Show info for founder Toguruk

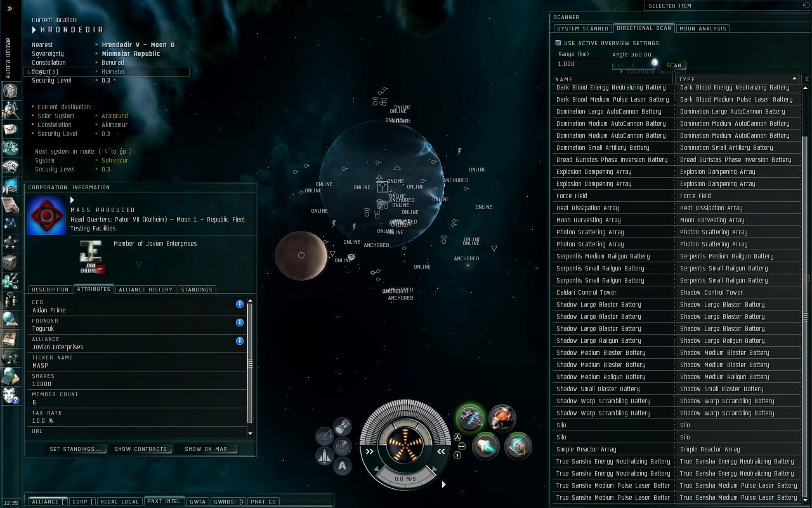240,323
